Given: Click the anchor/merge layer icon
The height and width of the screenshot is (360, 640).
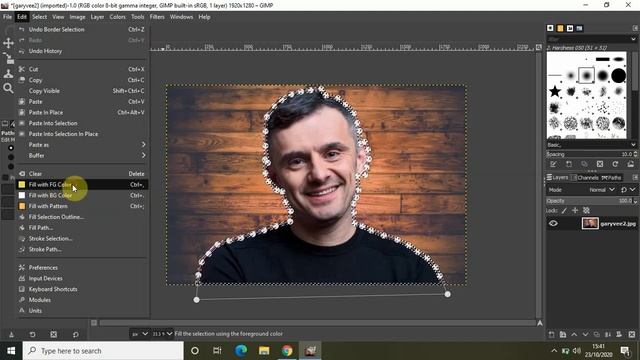Looking at the screenshot, I should tap(608, 335).
